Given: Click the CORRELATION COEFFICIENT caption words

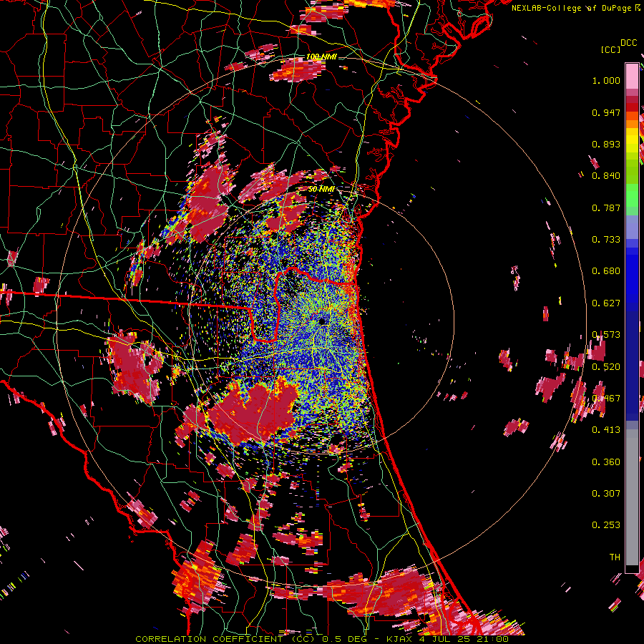Looking at the screenshot, I should point(209,639).
